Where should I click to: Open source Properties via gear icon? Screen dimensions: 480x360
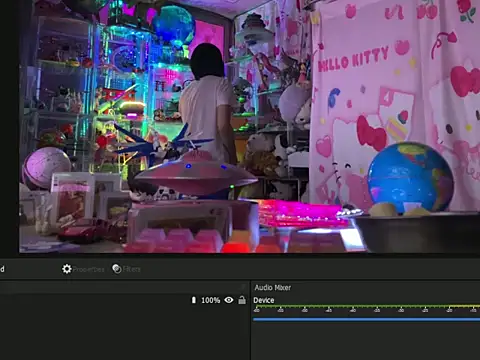67,269
